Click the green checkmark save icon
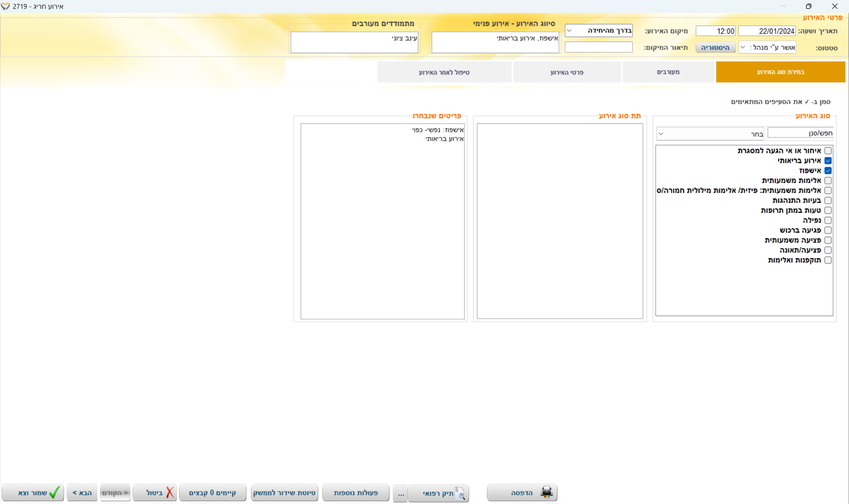 coord(54,493)
